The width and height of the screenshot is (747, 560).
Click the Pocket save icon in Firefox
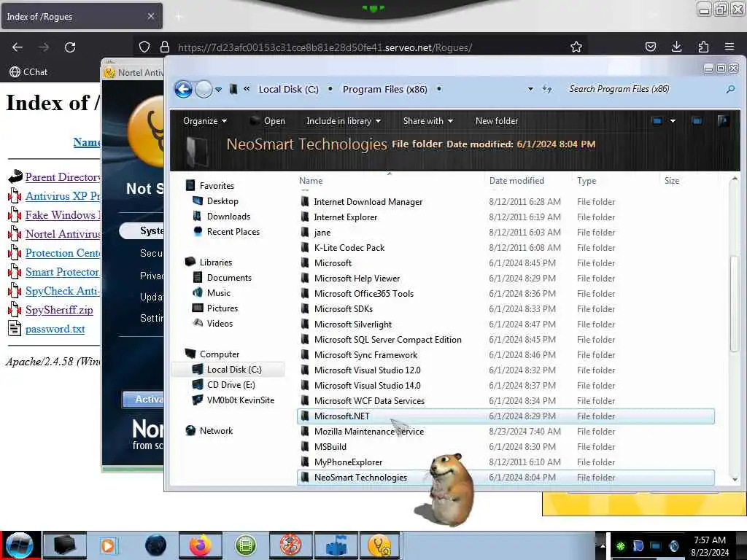[650, 47]
